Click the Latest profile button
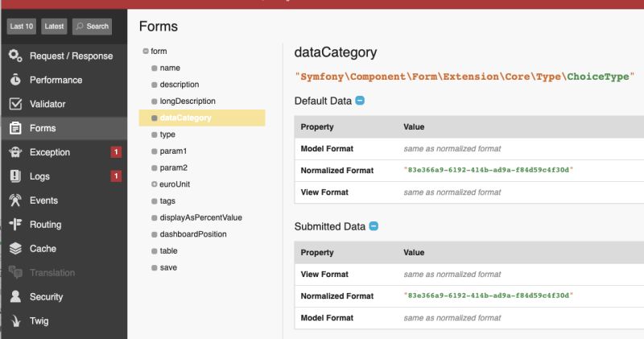Screen dimensions: 644x339 pyautogui.click(x=55, y=27)
